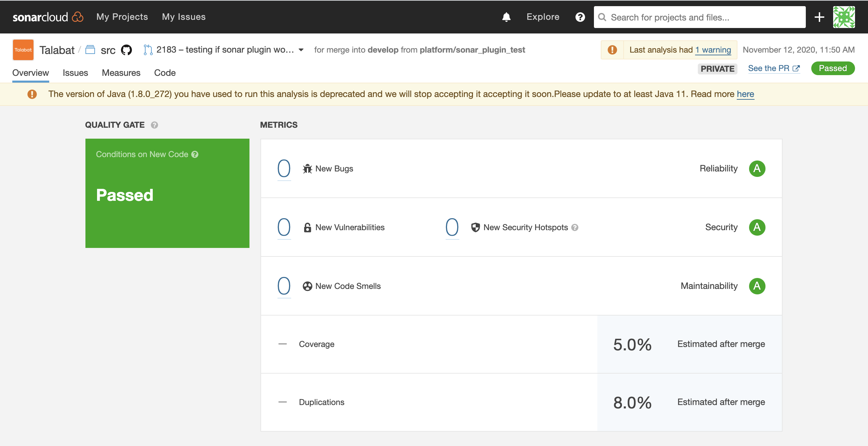
Task: Expand the pull request 2183 dropdown
Action: pos(301,50)
